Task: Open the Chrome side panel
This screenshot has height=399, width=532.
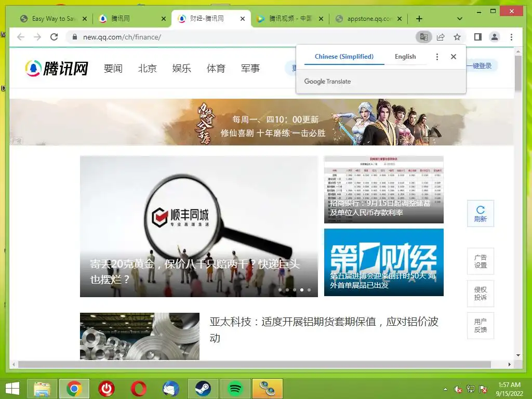Action: pos(478,37)
